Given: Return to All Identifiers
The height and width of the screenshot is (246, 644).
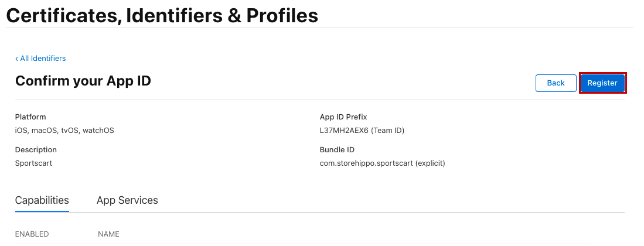Looking at the screenshot, I should 43,59.
